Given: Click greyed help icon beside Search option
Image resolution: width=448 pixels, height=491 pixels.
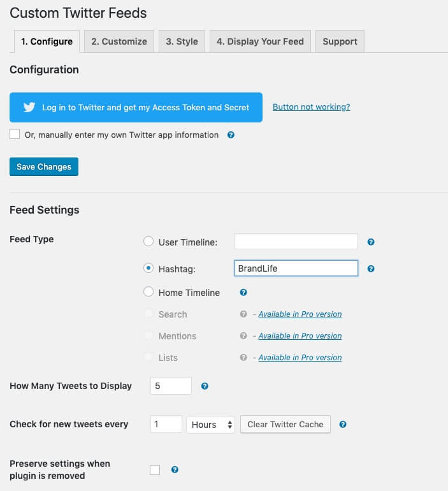Looking at the screenshot, I should point(243,314).
